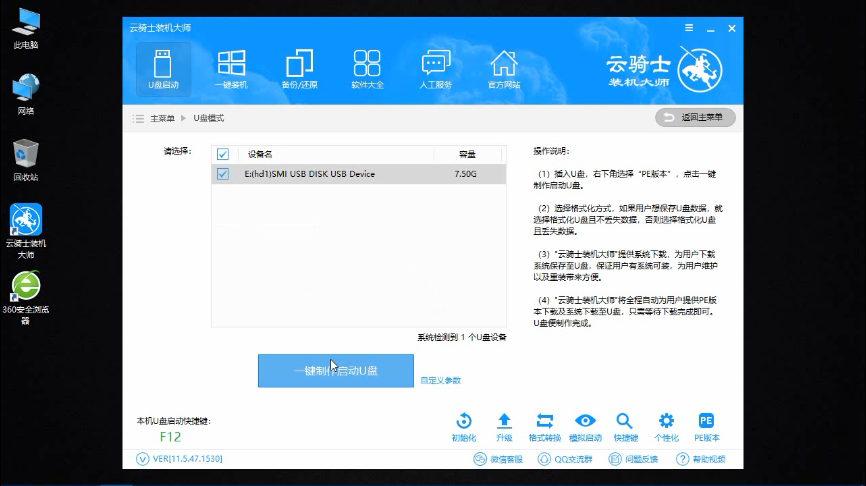Click the F12 hotkey text
This screenshot has width=866, height=486.
tap(170, 437)
